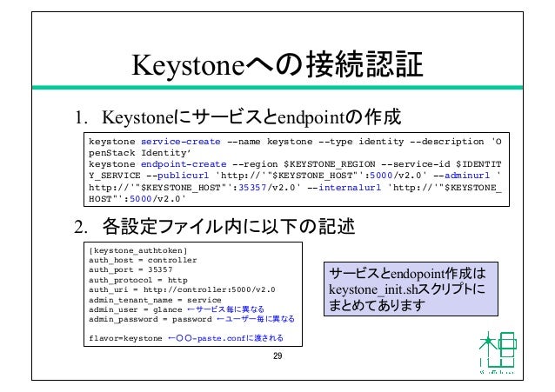Click the 'auth_uri = http://controller:5000/v2.0' line
Viewport: 555px width, 392px height.
[x=182, y=289]
